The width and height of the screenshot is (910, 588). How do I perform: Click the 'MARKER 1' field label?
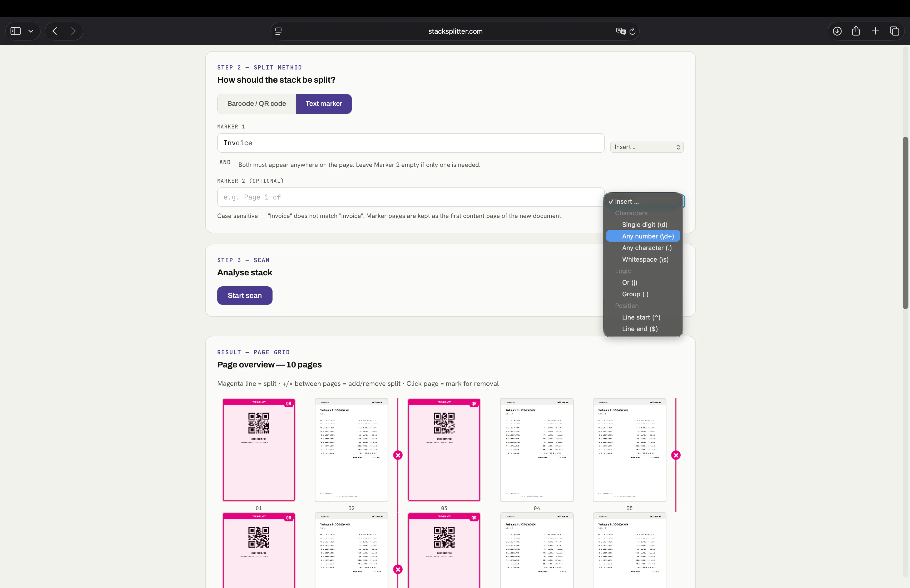(x=231, y=127)
